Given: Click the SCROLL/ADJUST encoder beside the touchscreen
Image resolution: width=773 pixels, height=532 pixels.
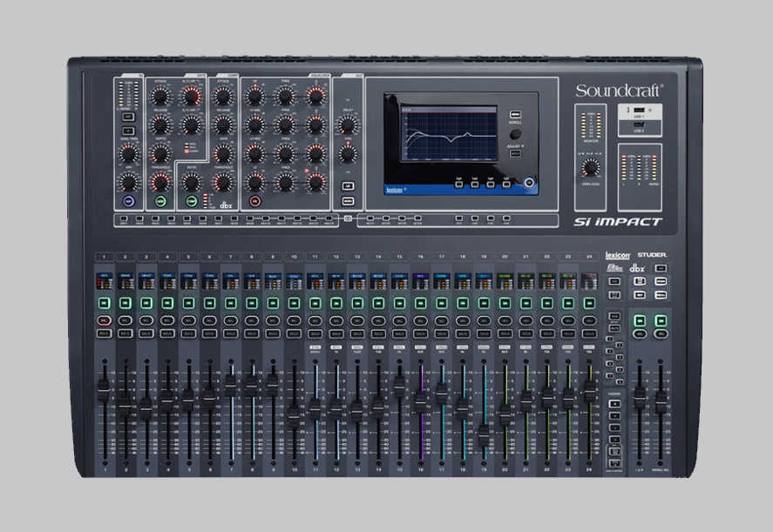Looking at the screenshot, I should pos(515,133).
